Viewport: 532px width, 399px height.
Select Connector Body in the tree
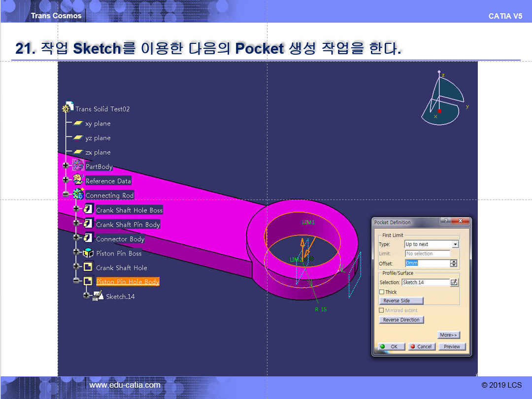(120, 239)
